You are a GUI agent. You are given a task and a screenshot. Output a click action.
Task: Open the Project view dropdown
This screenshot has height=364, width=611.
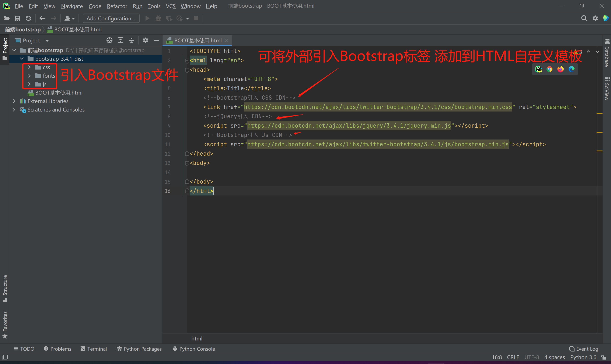coord(47,41)
